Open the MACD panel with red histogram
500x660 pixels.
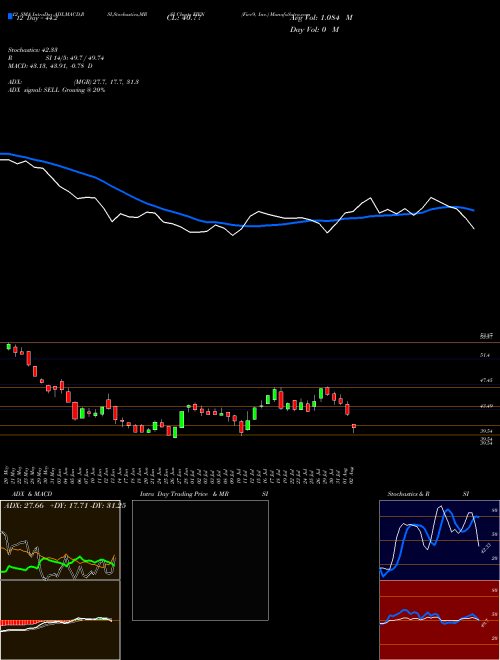60,620
